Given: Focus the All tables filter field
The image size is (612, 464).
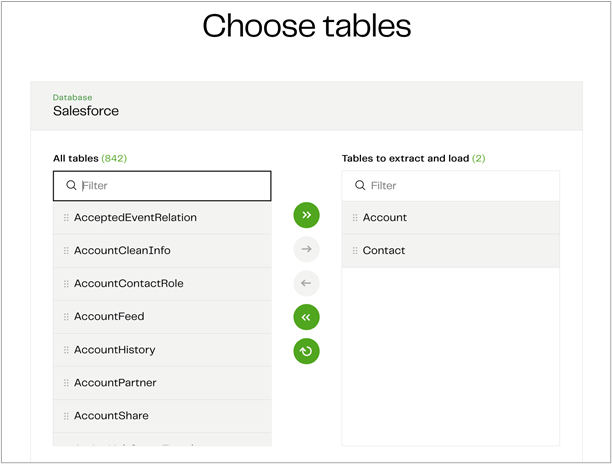Looking at the screenshot, I should [x=170, y=186].
